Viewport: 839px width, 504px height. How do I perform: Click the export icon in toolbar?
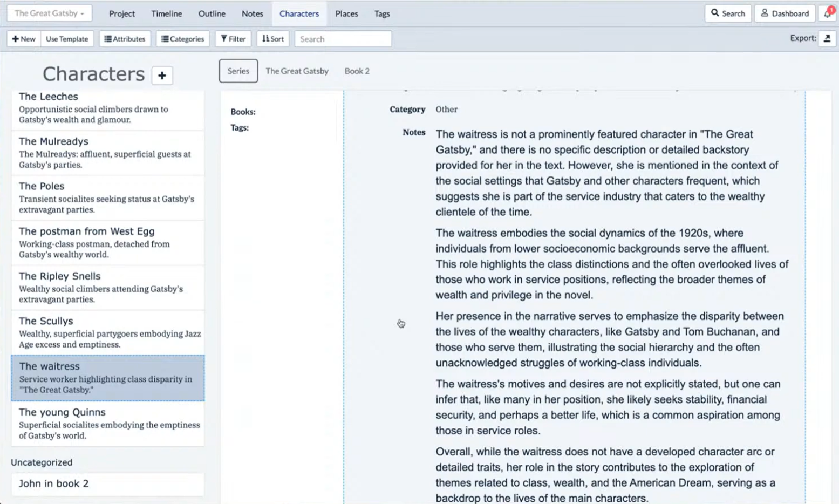tap(827, 38)
